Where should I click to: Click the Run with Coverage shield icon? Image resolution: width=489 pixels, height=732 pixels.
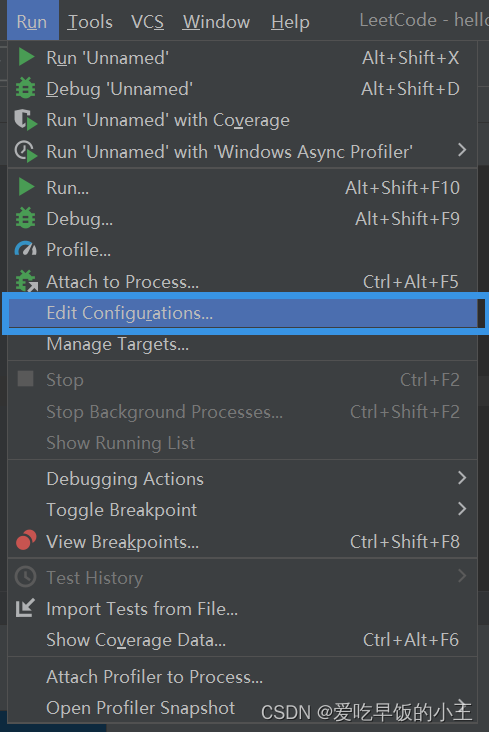26,120
